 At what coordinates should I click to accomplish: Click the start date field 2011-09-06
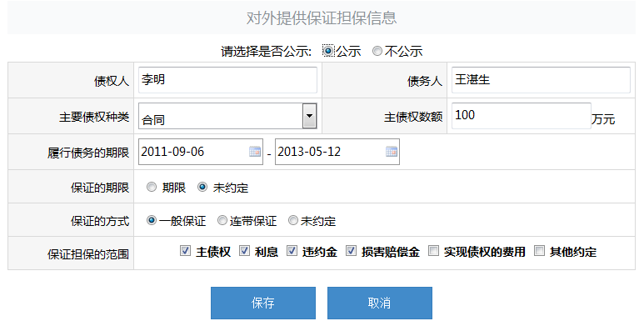point(201,152)
